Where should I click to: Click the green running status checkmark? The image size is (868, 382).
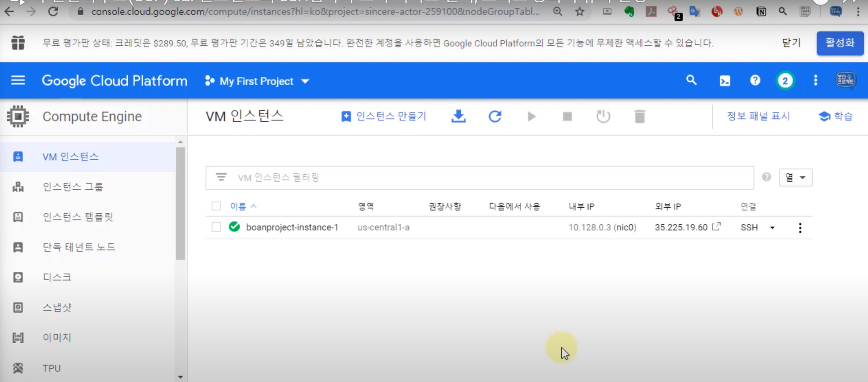click(234, 226)
